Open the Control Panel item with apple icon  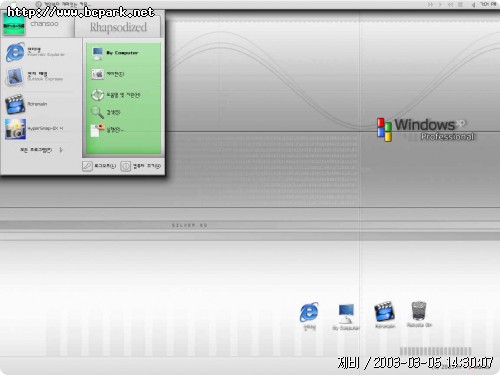coord(108,74)
